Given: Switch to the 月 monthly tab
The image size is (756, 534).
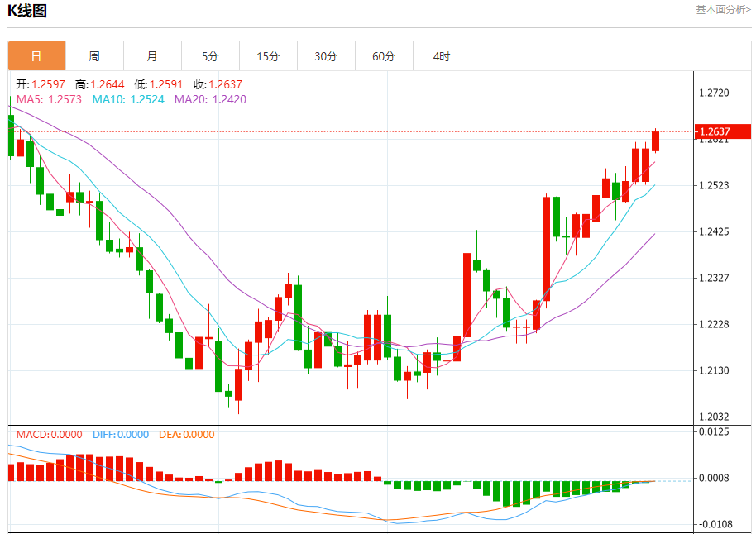Looking at the screenshot, I should (x=152, y=56).
